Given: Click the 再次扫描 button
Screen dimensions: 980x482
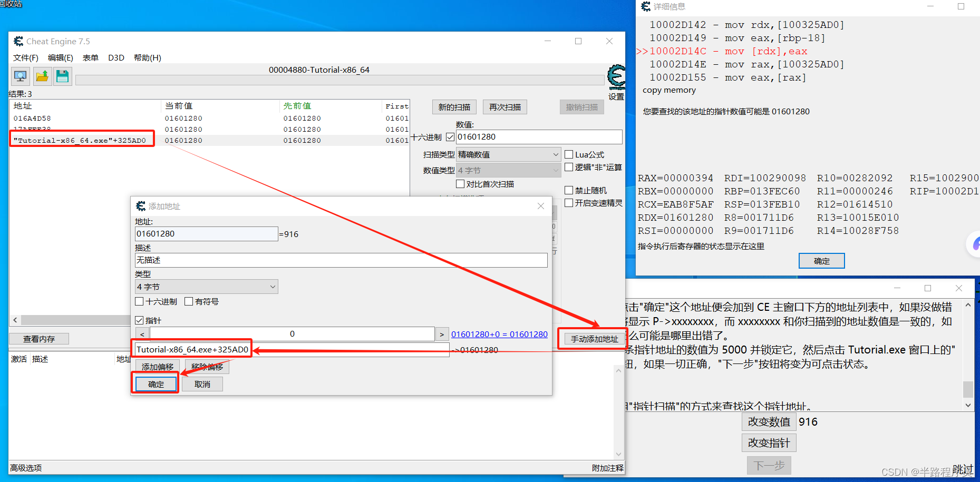Looking at the screenshot, I should click(505, 107).
